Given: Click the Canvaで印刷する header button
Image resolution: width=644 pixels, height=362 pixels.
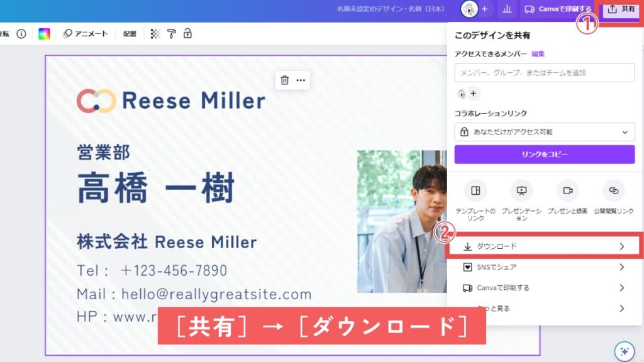Looking at the screenshot, I should click(x=558, y=9).
